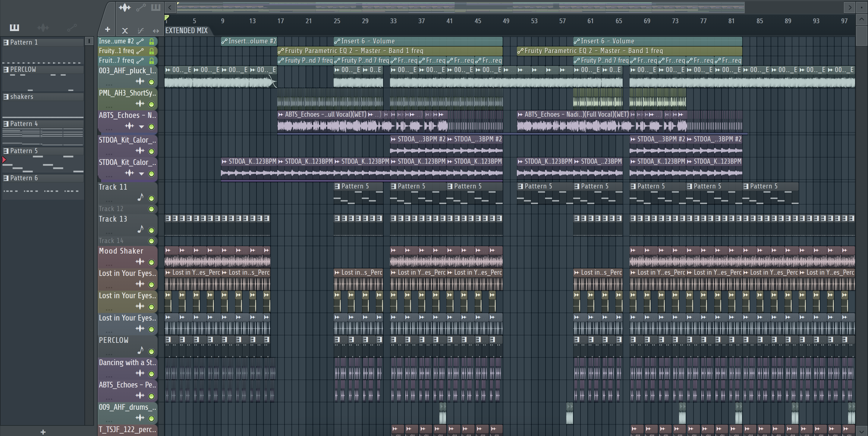
Task: Add new pattern with bottom plus button
Action: (x=43, y=431)
